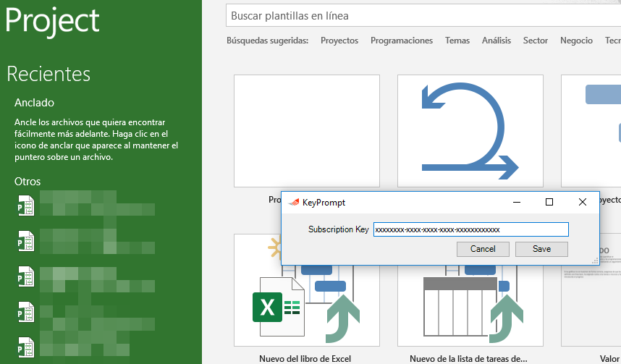Select the Programaciones suggested search
This screenshot has height=364, width=621.
(402, 41)
